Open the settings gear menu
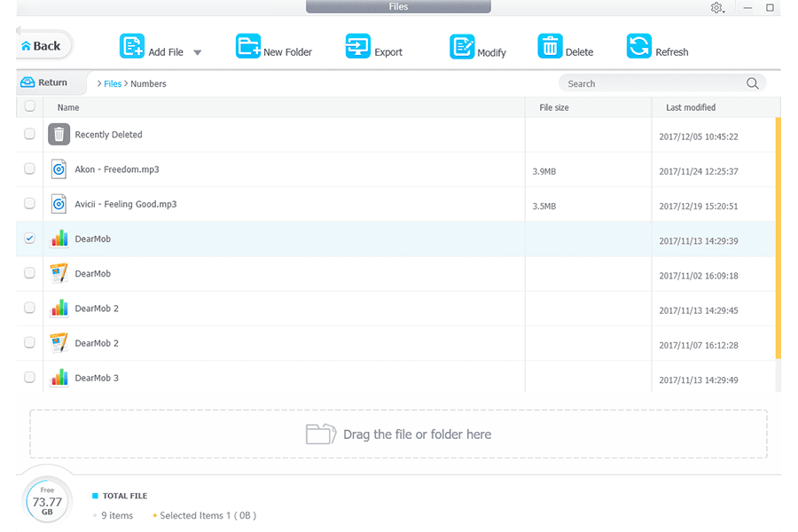This screenshot has height=532, width=798. pyautogui.click(x=716, y=8)
